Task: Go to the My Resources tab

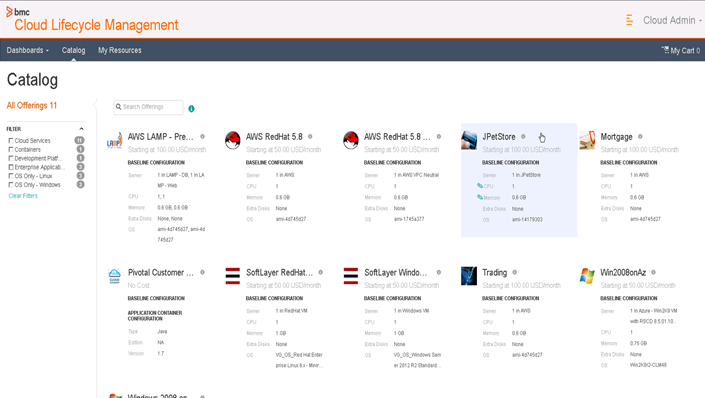Action: (120, 50)
